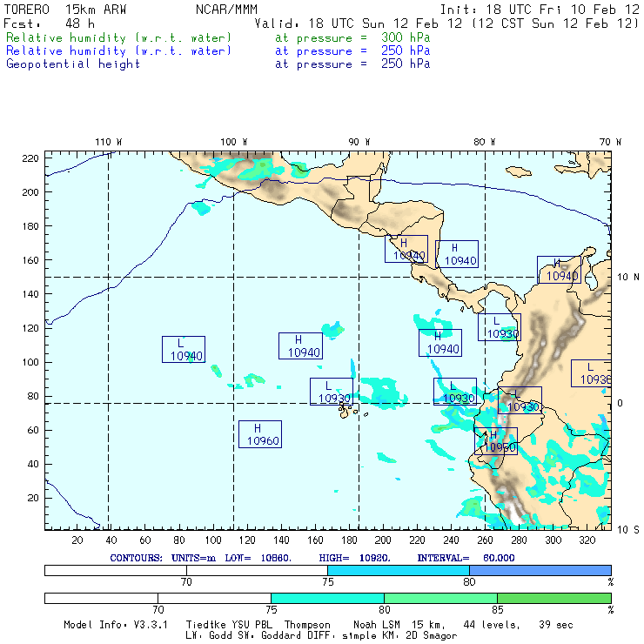This screenshot has width=644, height=644.
Task: Click the 'HIGH= 10920.' contour value
Action: pos(354,558)
